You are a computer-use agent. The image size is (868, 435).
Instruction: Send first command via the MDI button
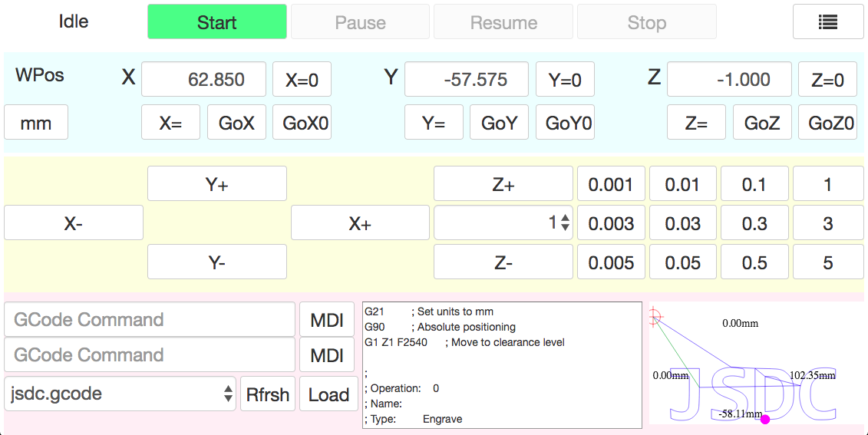[327, 320]
